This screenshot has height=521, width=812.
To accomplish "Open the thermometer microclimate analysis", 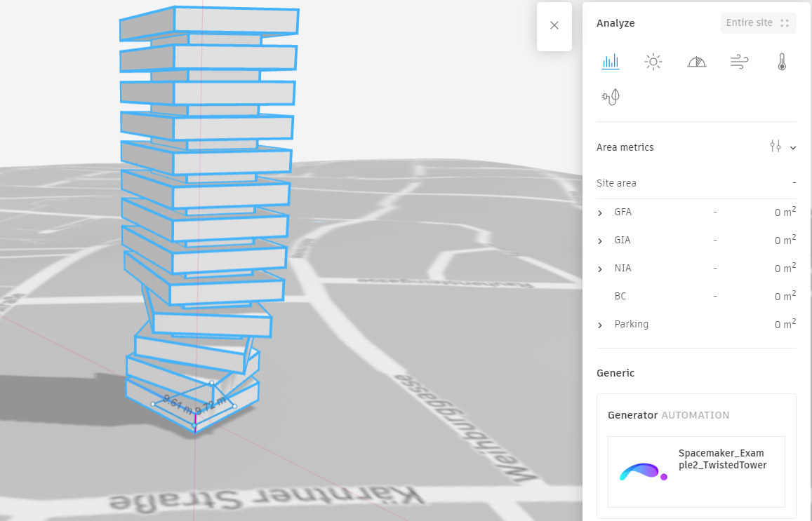I will pos(782,61).
